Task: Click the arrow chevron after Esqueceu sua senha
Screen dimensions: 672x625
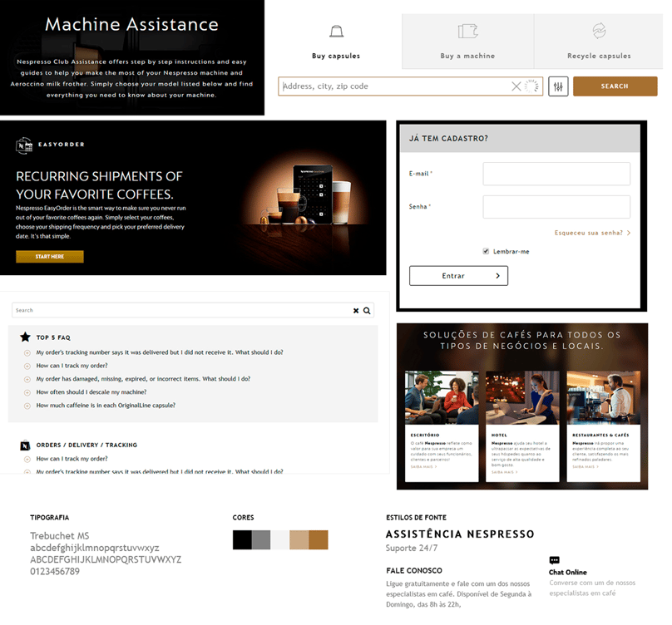Action: [x=629, y=233]
